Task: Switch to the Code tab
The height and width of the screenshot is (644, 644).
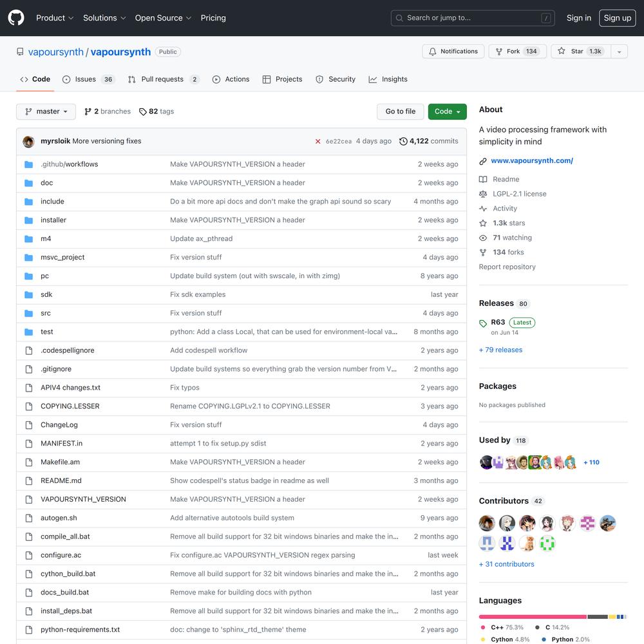Action: (35, 79)
